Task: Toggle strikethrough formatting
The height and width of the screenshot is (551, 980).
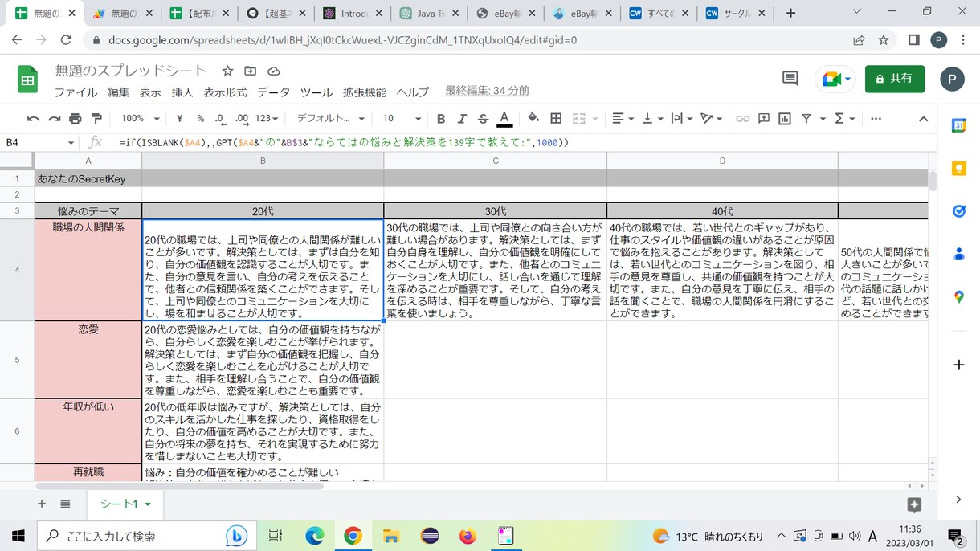Action: coord(483,119)
